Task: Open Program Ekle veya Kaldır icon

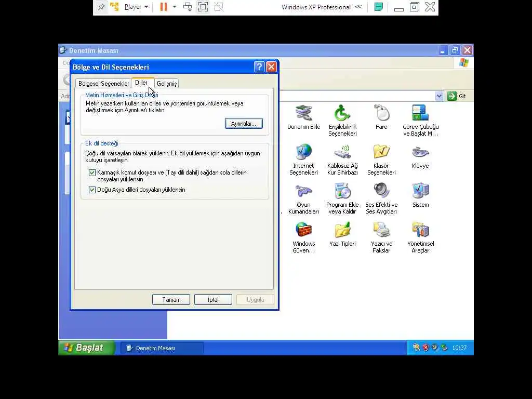Action: pos(342,198)
